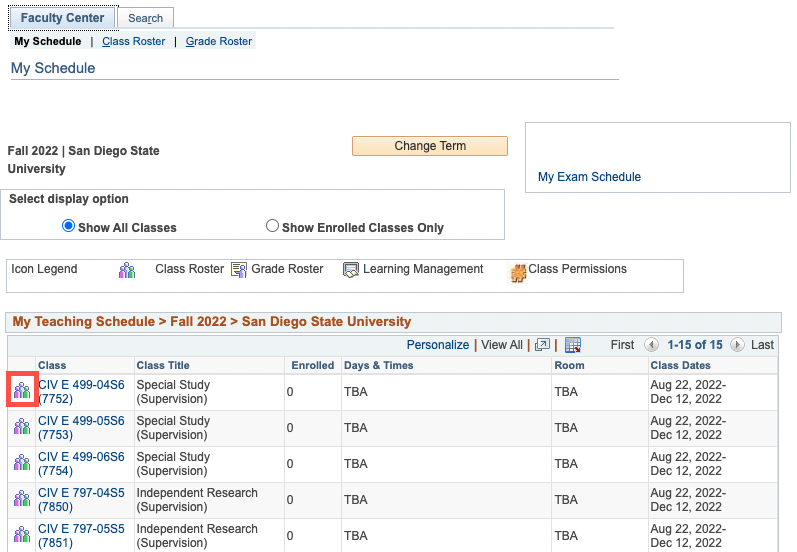
Task: Open the Grade Roster sub-tab
Action: (x=219, y=41)
